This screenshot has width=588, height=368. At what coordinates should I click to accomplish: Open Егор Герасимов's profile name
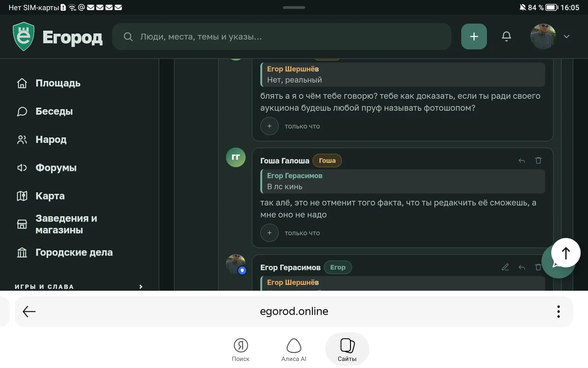[x=290, y=267]
